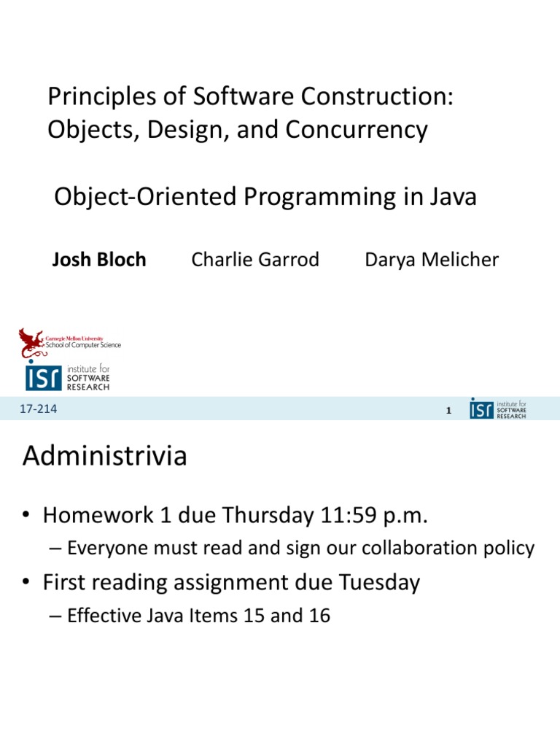Click the "Principles of Software Construction:" title line
Viewport: 560px width, 747px height.
coord(250,96)
